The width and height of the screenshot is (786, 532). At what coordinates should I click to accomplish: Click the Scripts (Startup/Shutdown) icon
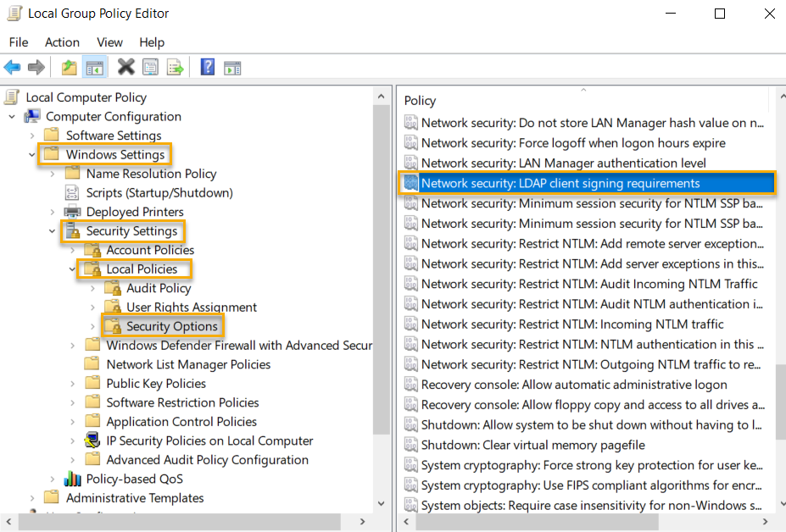point(71,192)
